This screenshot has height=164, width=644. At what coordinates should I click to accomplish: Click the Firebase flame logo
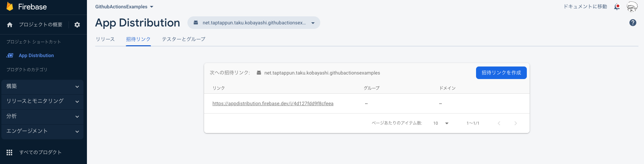(10, 7)
